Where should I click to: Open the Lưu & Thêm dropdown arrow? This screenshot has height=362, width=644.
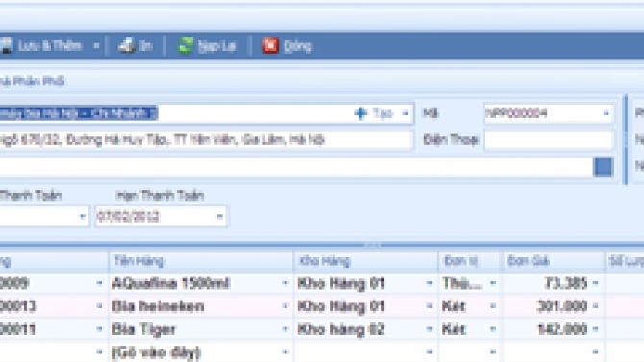[96, 45]
